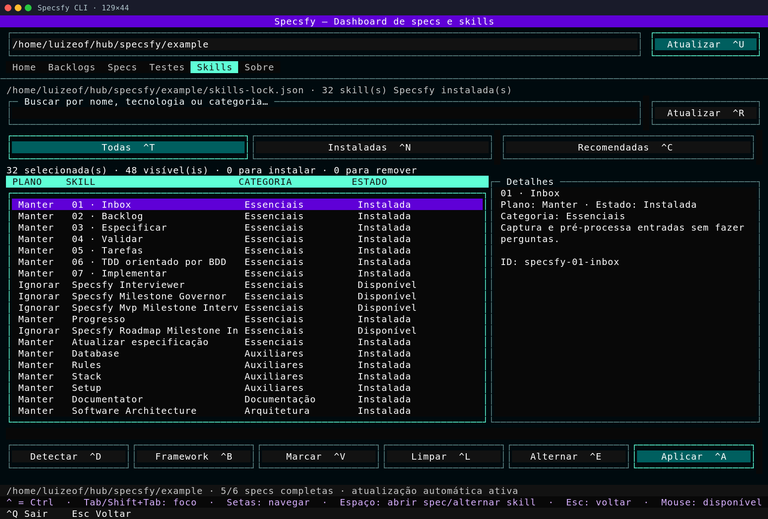Select the Atualizar especificação row
Image resolution: width=768 pixels, height=519 pixels.
pyautogui.click(x=247, y=342)
